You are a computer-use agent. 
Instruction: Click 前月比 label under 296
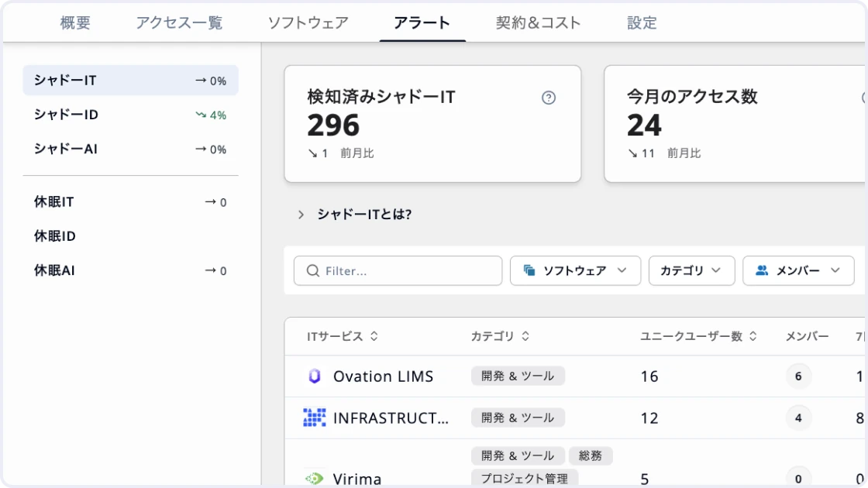point(357,153)
